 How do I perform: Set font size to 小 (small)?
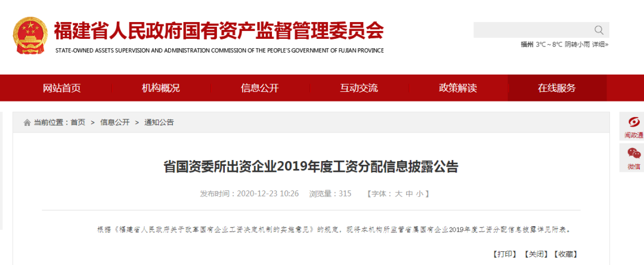coord(420,194)
